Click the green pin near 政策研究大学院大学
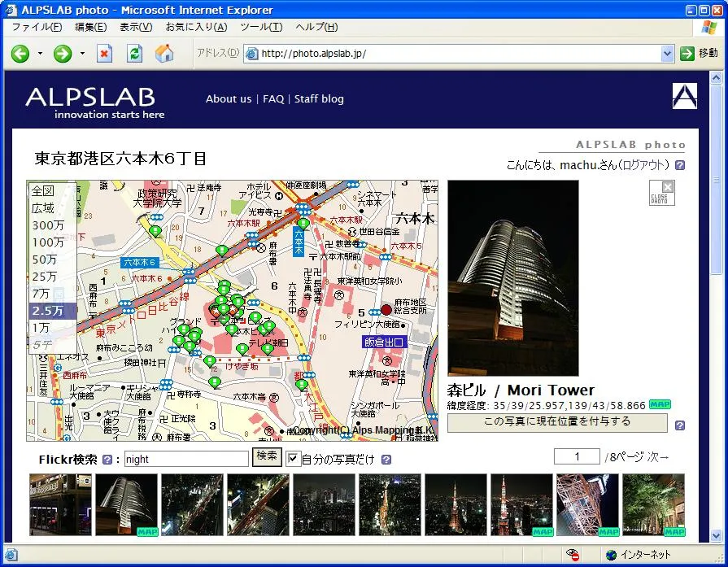 click(155, 231)
